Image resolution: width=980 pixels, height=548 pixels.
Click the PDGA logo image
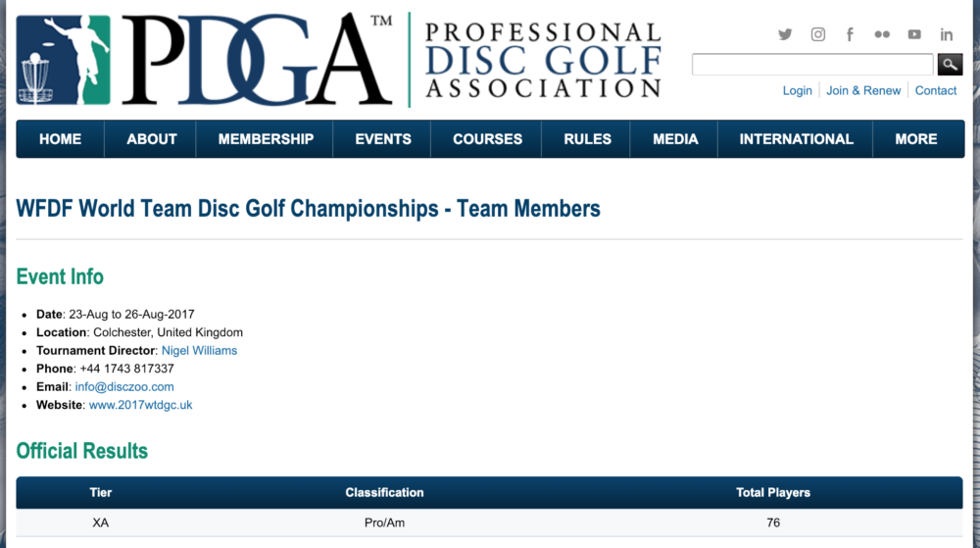[x=338, y=59]
